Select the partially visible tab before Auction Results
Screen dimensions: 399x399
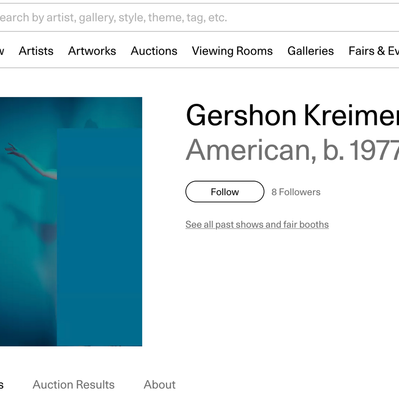pos(2,385)
